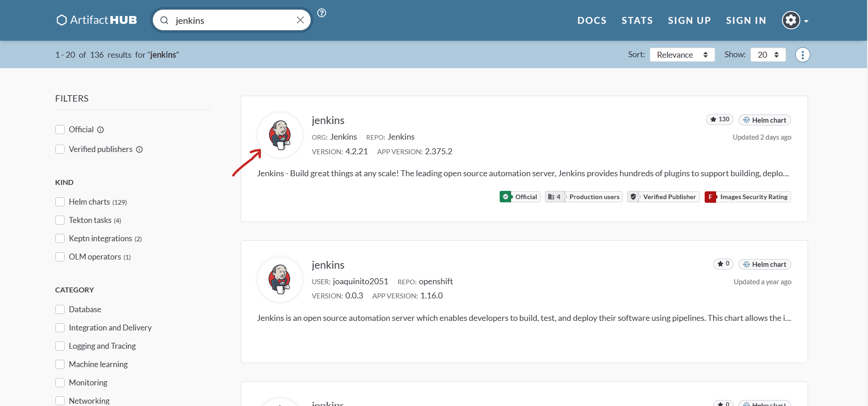Open the joaquinito2051 user link

coord(361,281)
